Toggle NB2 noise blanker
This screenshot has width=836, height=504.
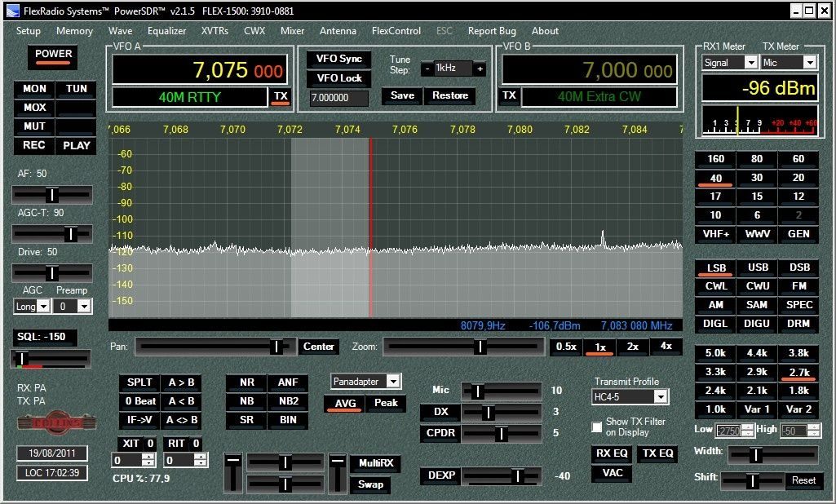click(x=288, y=401)
